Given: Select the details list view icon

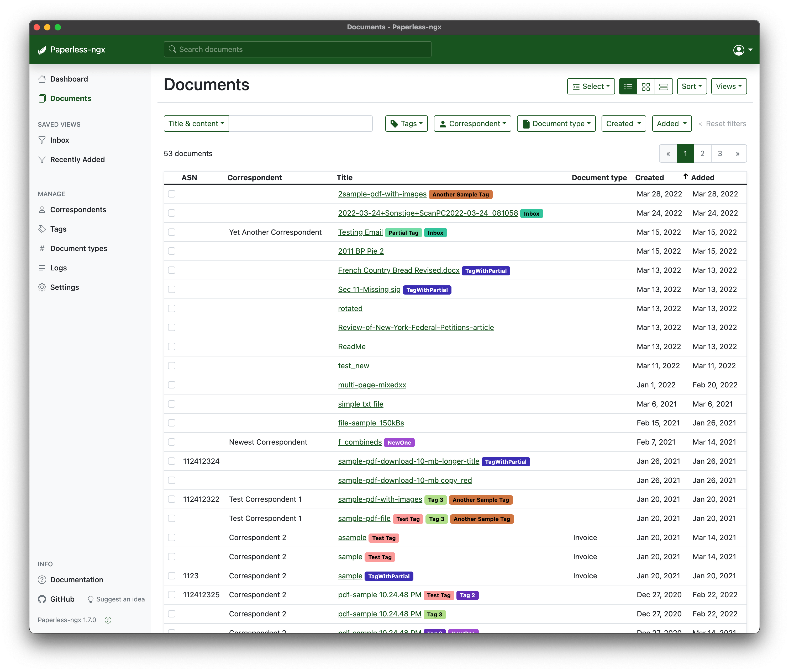Looking at the screenshot, I should (x=628, y=87).
